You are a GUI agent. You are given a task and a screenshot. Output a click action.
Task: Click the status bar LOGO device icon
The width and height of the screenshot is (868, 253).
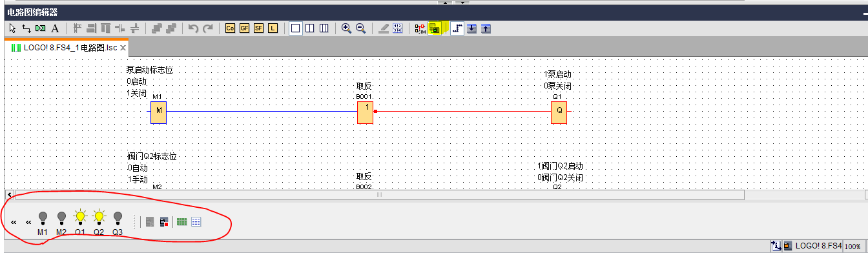tap(788, 246)
